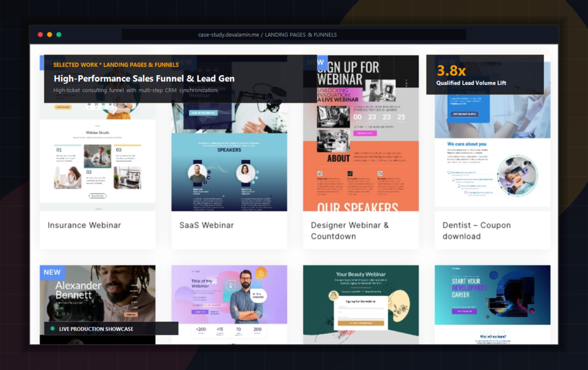Click the orange button in the Insurance Webinar hero
Image resolution: width=588 pixels, height=370 pixels.
63,107
